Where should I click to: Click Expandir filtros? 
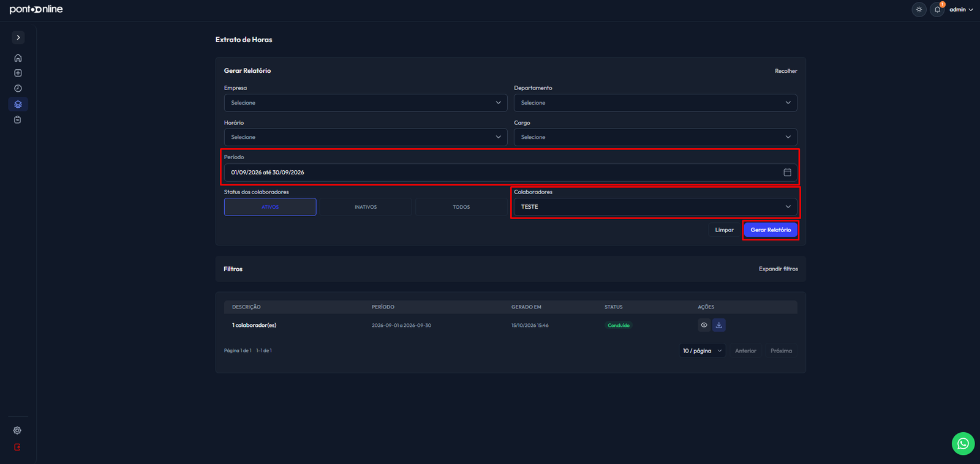pos(778,269)
